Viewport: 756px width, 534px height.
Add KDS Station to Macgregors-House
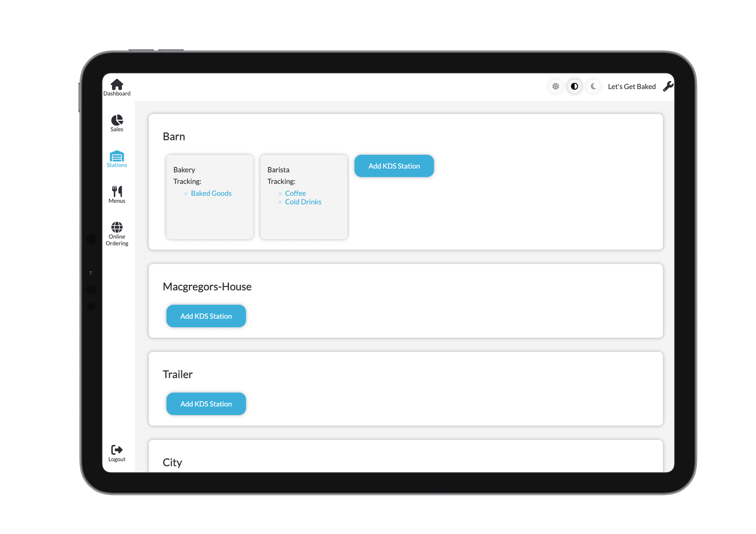206,316
